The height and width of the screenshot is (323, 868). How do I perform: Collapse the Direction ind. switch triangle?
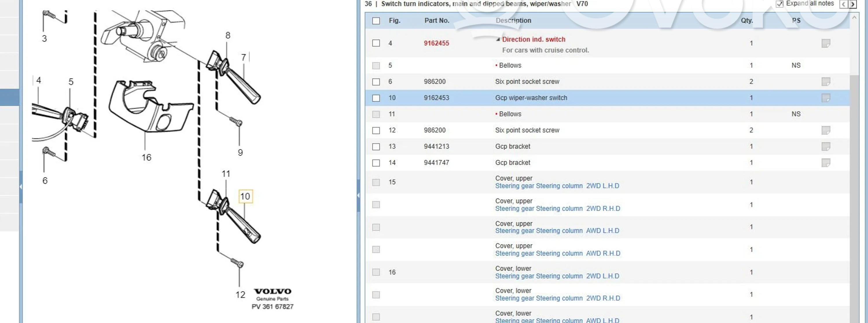(498, 39)
